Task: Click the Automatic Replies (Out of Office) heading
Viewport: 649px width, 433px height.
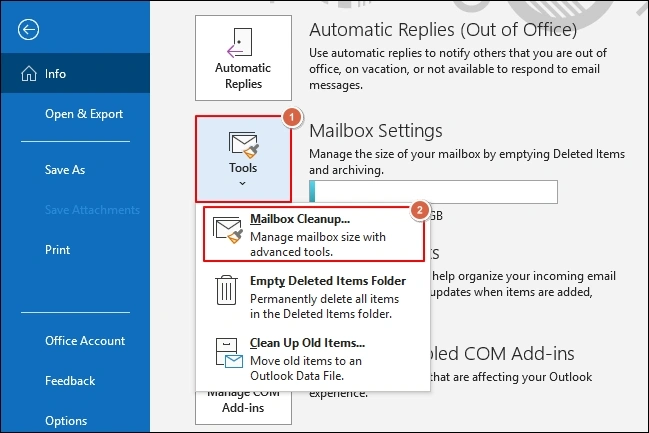Action: pos(443,30)
